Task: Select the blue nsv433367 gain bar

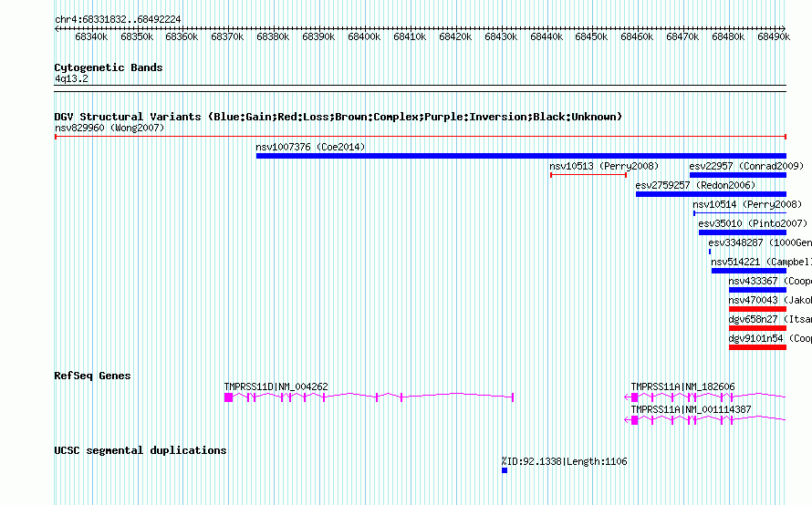Action: point(757,290)
